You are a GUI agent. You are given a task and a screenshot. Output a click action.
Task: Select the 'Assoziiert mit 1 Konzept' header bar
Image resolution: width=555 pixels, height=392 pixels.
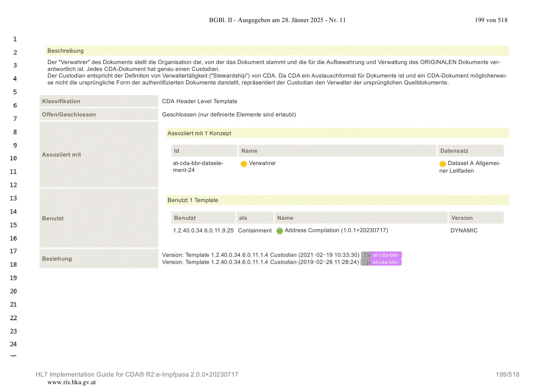coord(338,133)
